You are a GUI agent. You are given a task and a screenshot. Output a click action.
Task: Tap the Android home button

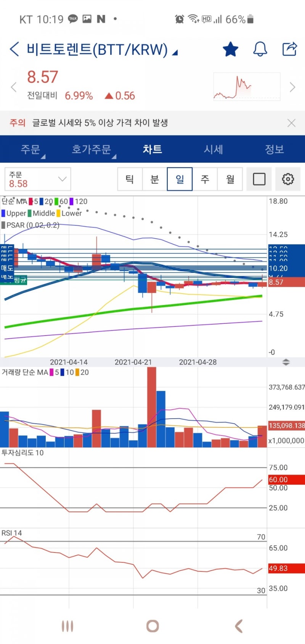pyautogui.click(x=152, y=626)
